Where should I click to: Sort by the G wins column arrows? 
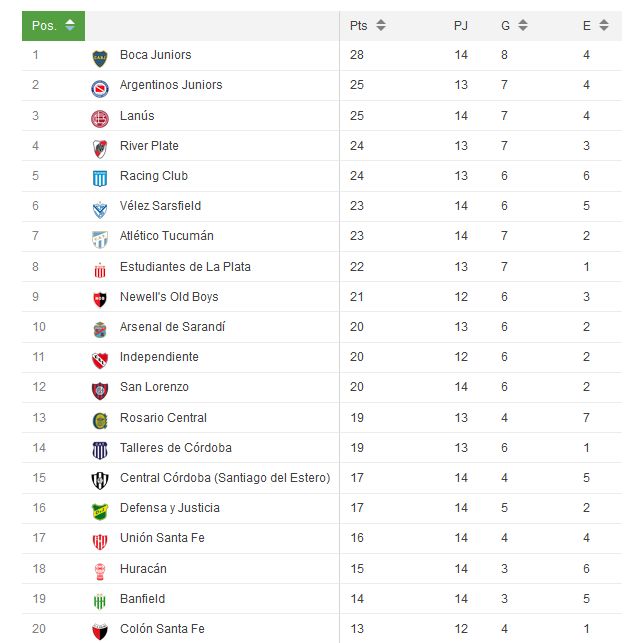523,25
